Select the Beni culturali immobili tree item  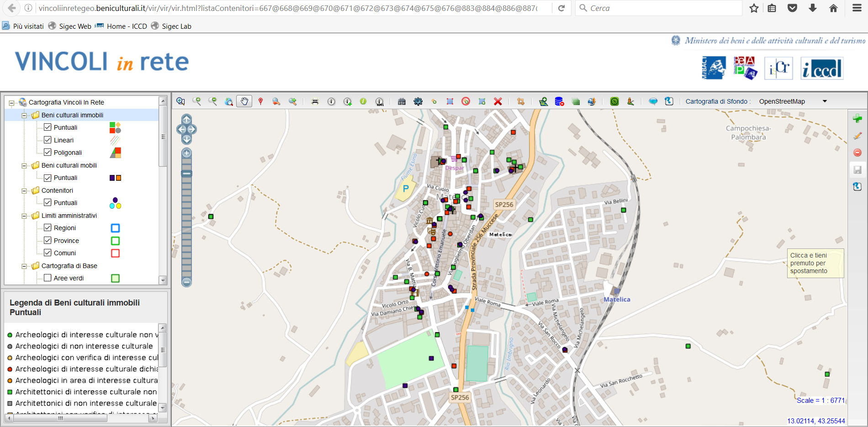pos(72,115)
